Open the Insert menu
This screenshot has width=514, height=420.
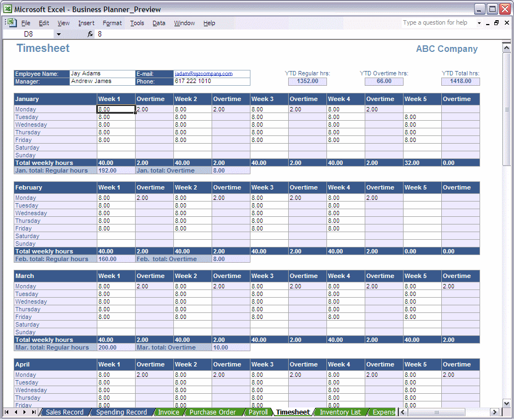86,23
